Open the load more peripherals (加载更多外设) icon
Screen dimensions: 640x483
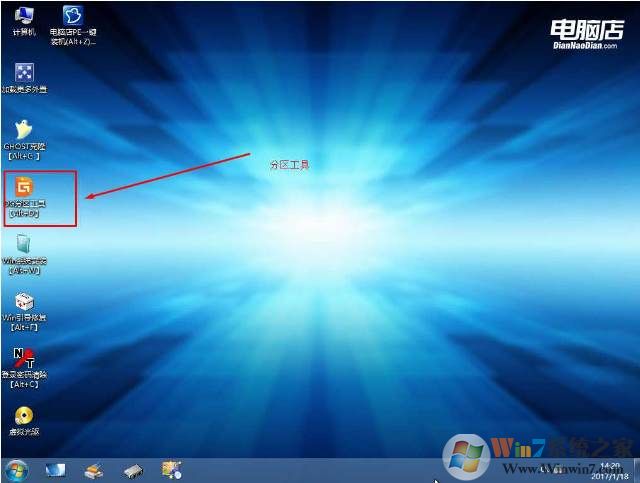[x=24, y=78]
